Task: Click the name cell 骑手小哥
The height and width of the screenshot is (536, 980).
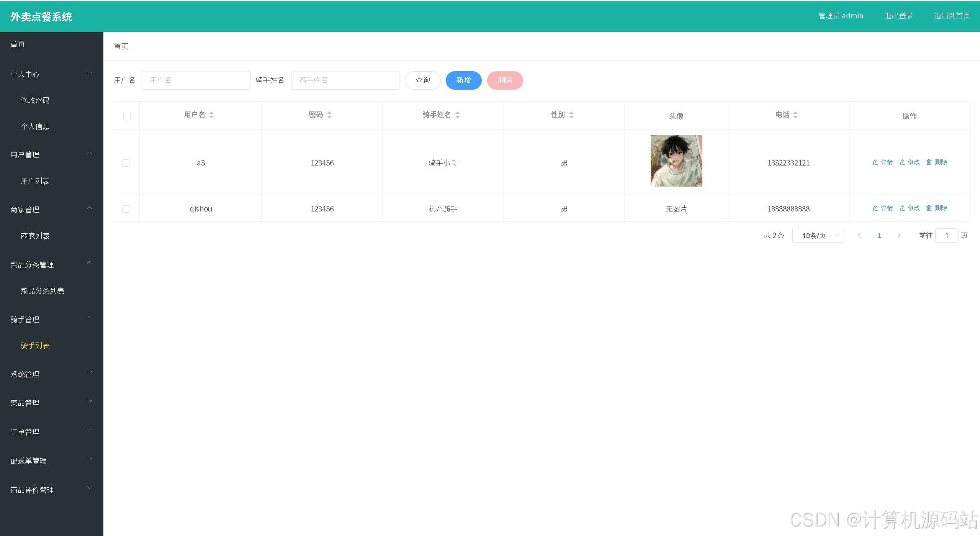Action: point(443,163)
